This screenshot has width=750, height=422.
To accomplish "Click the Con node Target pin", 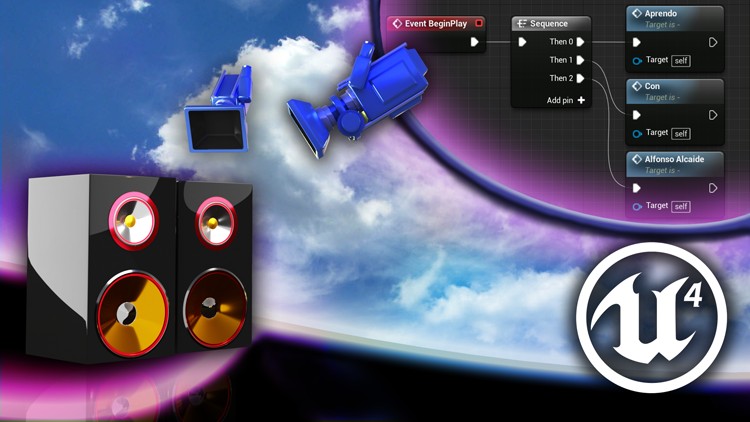I will click(637, 133).
